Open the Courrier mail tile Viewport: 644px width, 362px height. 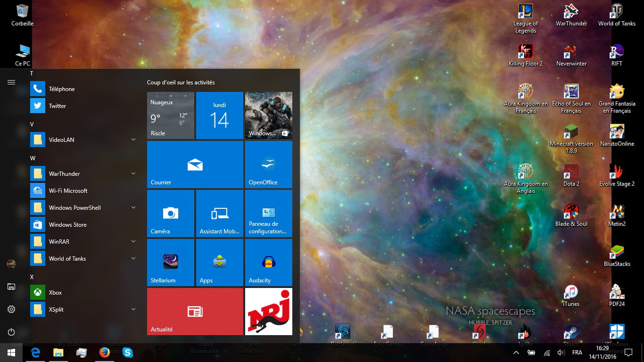coord(195,165)
